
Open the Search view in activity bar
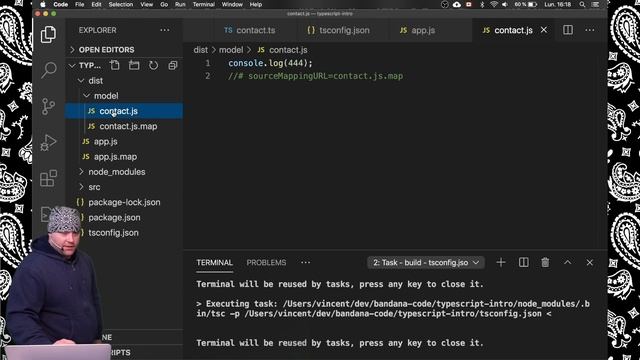(48, 70)
